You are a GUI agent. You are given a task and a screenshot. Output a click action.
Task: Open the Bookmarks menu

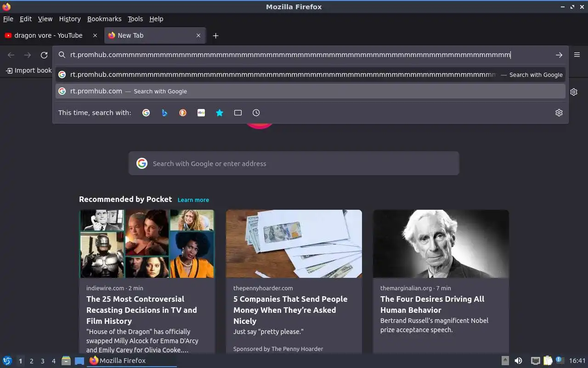tap(104, 19)
